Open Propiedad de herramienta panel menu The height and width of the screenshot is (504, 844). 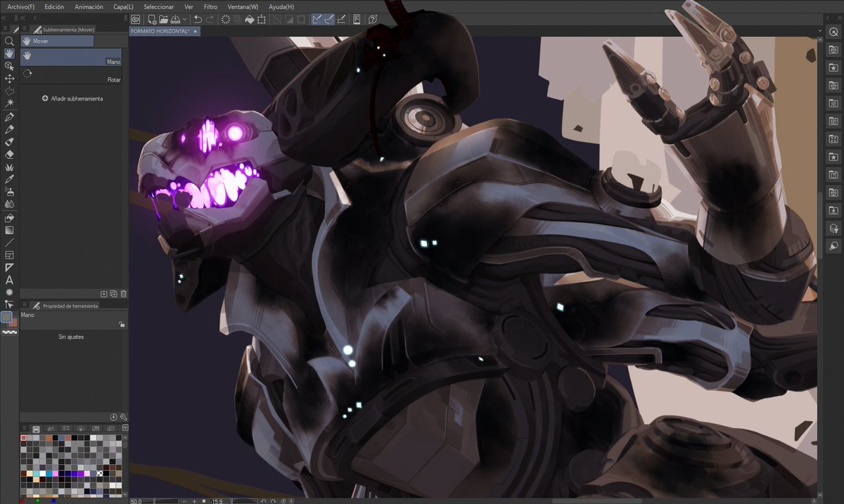click(25, 304)
